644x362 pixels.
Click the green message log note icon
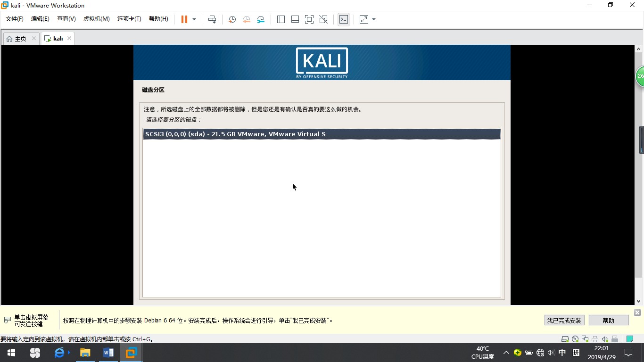point(629,339)
